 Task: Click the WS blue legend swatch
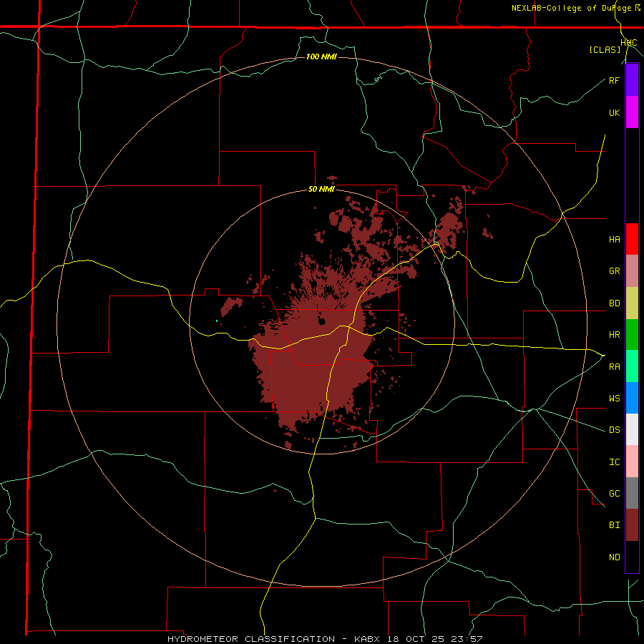pyautogui.click(x=632, y=398)
